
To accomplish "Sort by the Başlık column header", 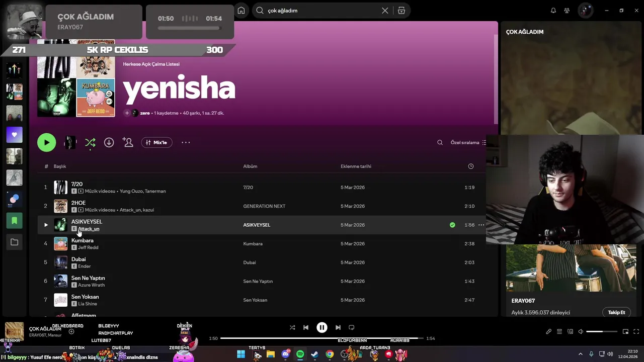I will tap(60, 166).
